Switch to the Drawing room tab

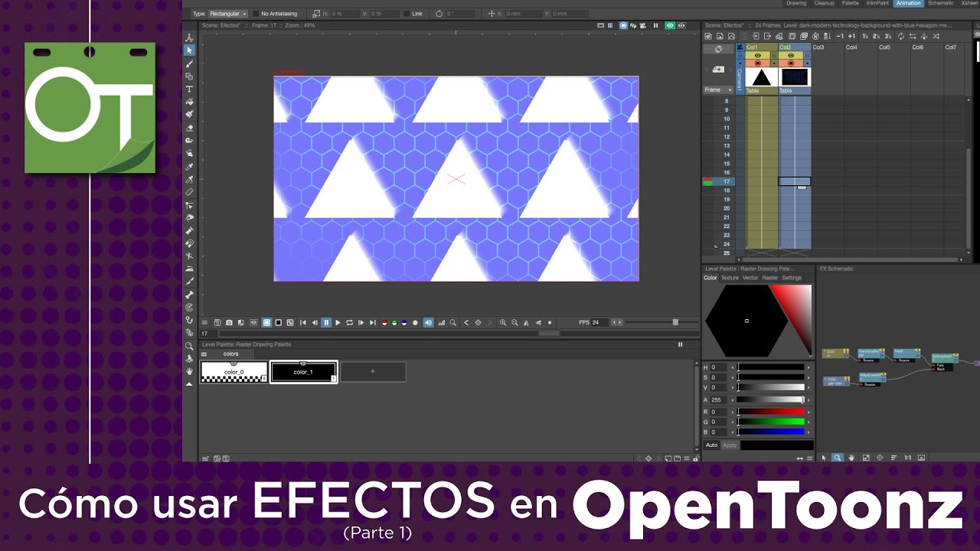pos(796,3)
